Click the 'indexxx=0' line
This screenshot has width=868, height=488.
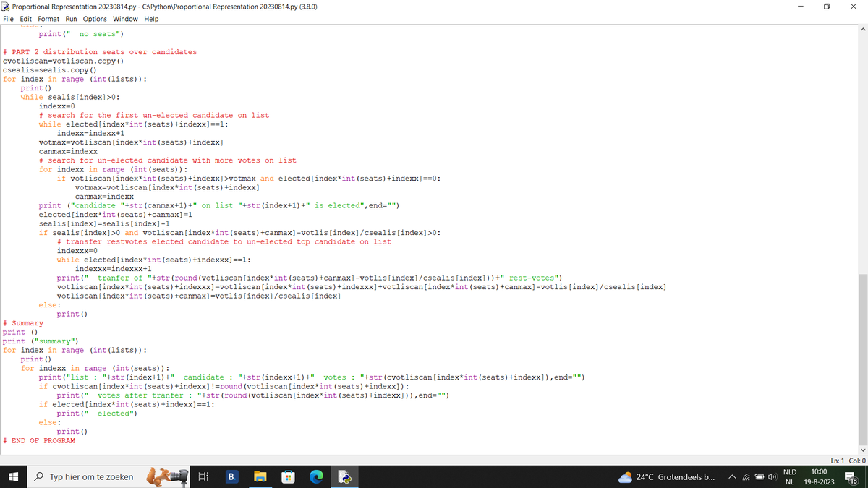point(77,251)
